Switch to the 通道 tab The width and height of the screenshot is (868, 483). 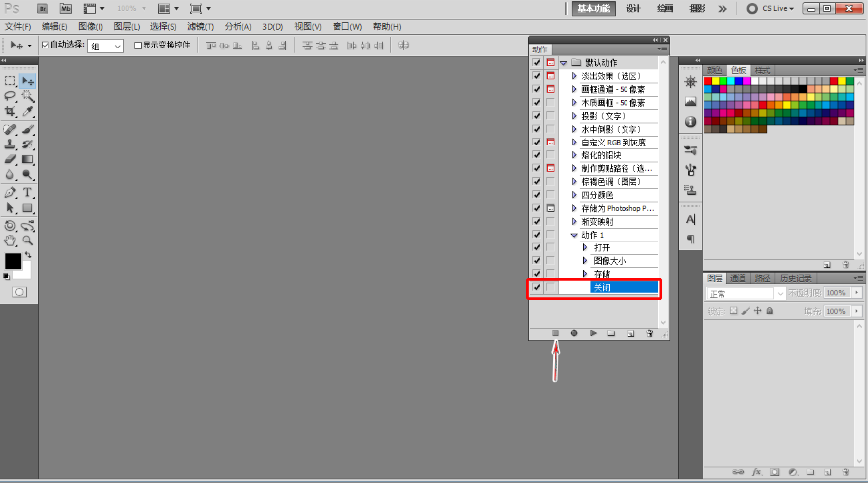[x=737, y=279]
